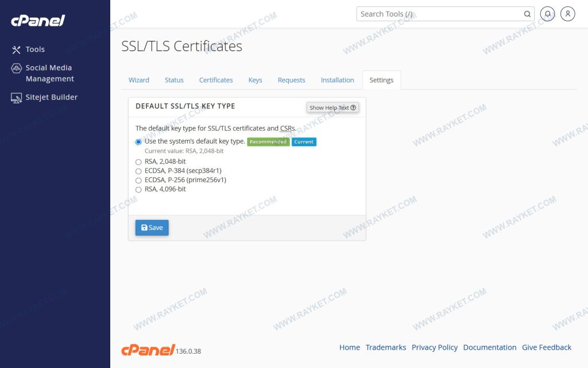Switch to the Requests tab
Screen dimensions: 588x368
pos(291,80)
